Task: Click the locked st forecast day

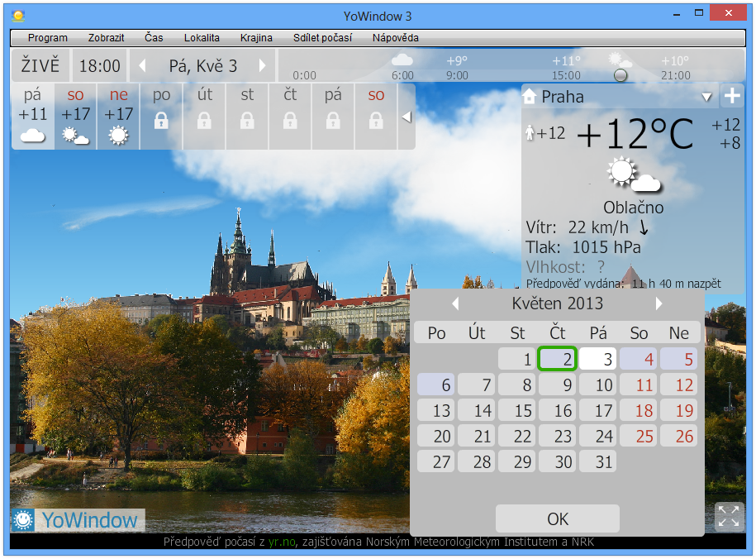Action: click(247, 117)
